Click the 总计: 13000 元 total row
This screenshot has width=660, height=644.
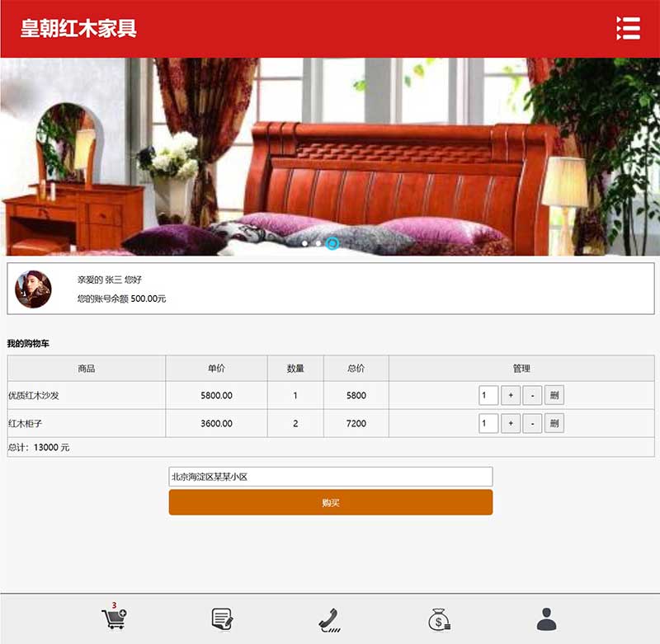[331, 448]
